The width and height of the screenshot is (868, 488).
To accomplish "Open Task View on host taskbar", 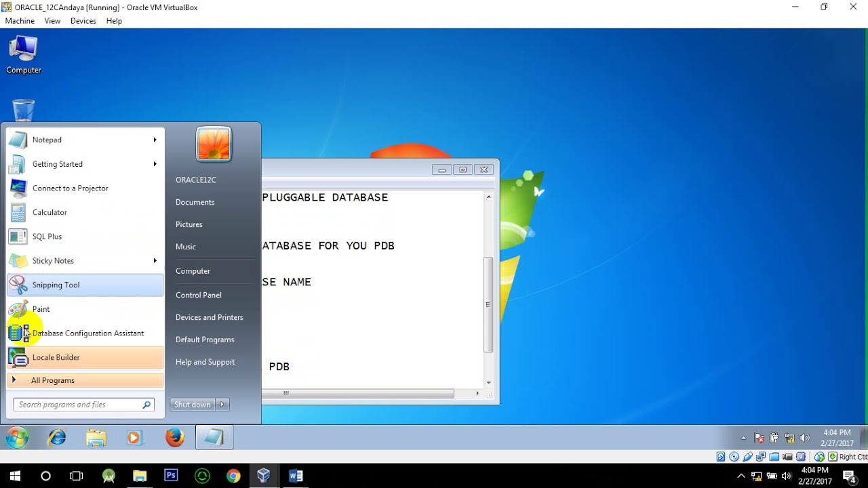I will pyautogui.click(x=76, y=476).
